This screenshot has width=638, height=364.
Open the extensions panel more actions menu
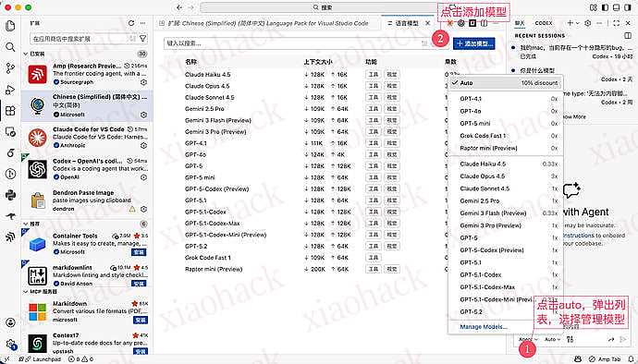click(142, 23)
